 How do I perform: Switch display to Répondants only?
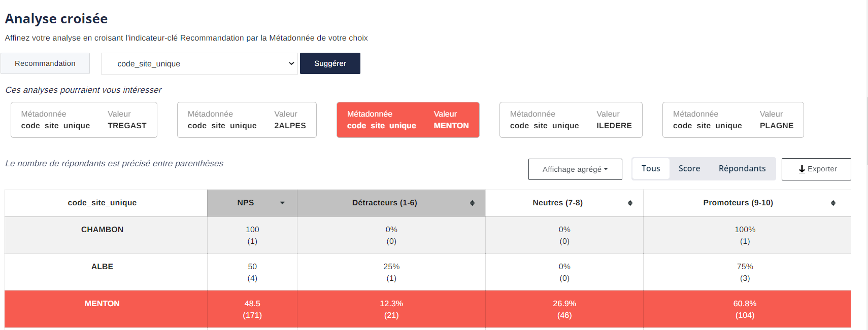pos(742,169)
